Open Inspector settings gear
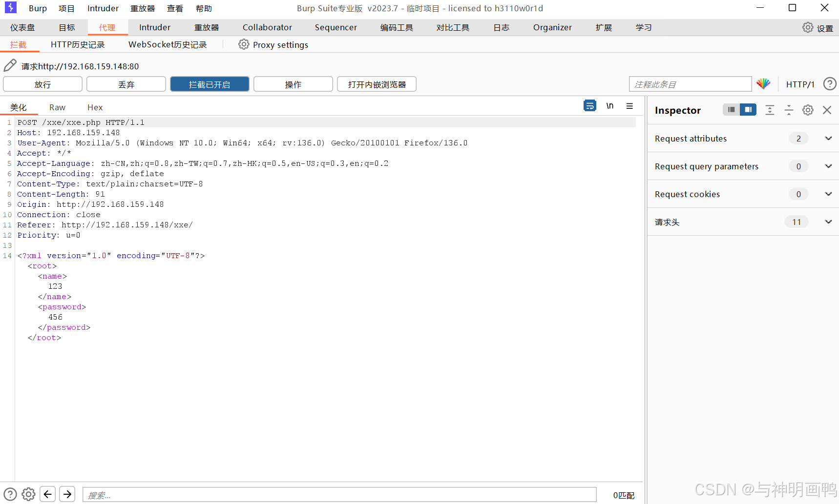The image size is (839, 504). (x=808, y=110)
